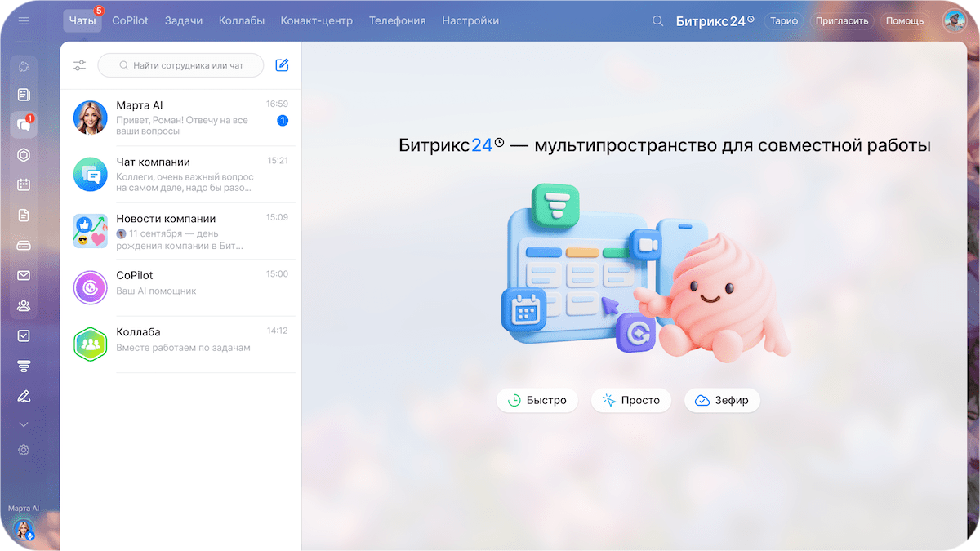980x551 pixels.
Task: Click the employee or chat search field
Action: (181, 65)
